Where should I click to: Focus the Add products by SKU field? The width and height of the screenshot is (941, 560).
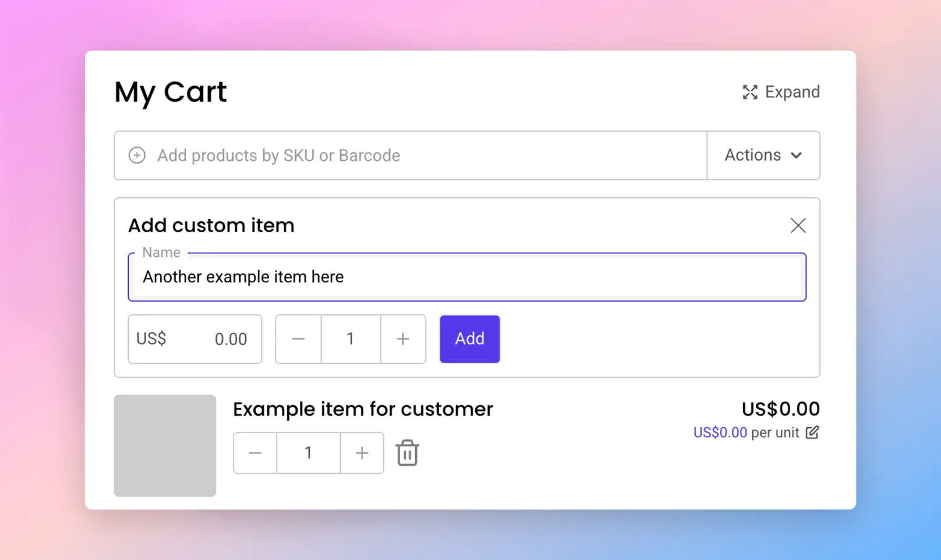pos(411,155)
